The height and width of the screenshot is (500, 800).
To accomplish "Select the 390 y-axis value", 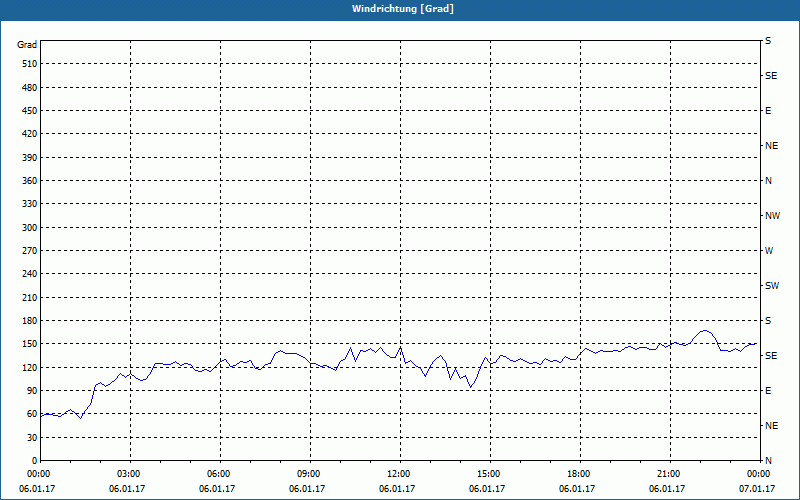I will [30, 157].
